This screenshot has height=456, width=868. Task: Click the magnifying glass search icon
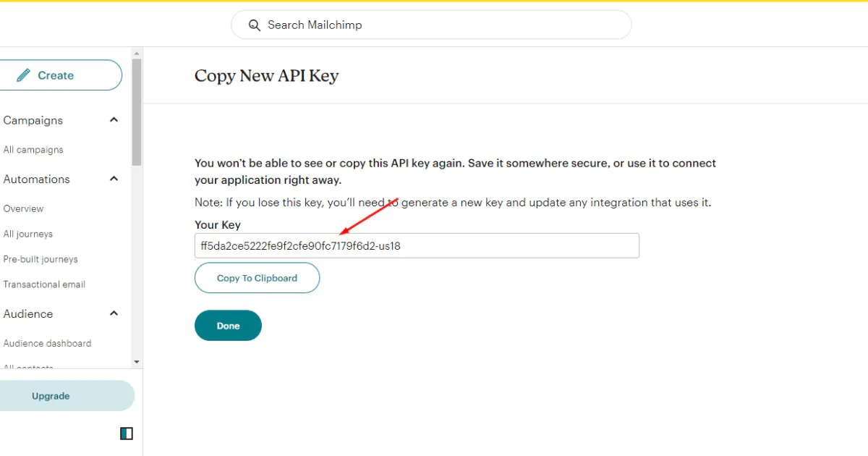coord(255,25)
